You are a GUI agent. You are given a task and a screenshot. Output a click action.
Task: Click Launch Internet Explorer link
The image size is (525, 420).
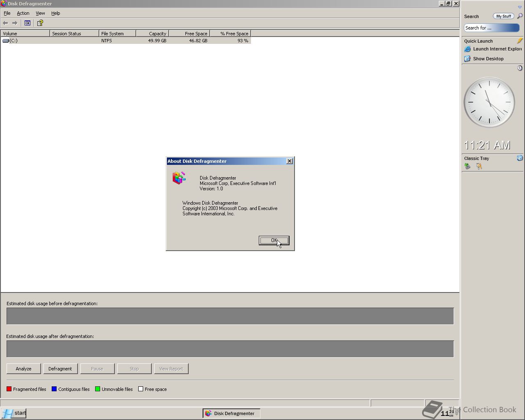coord(497,49)
